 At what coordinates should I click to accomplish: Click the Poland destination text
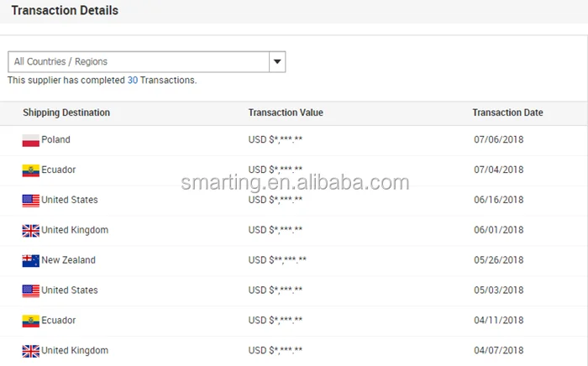(55, 140)
